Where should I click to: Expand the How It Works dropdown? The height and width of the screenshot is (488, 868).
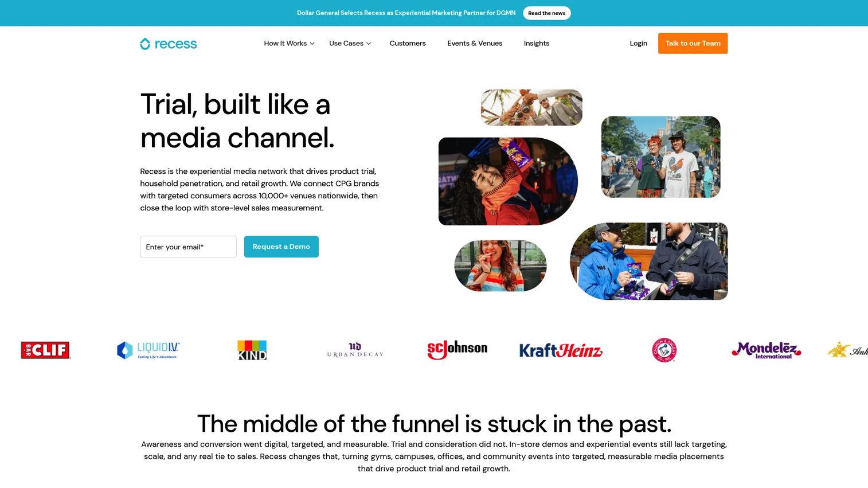289,43
